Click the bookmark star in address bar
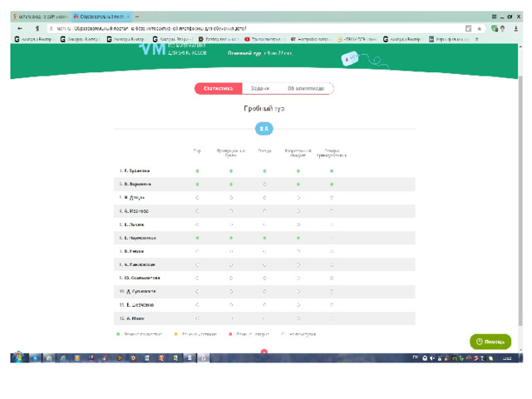The height and width of the screenshot is (399, 532). (479, 29)
